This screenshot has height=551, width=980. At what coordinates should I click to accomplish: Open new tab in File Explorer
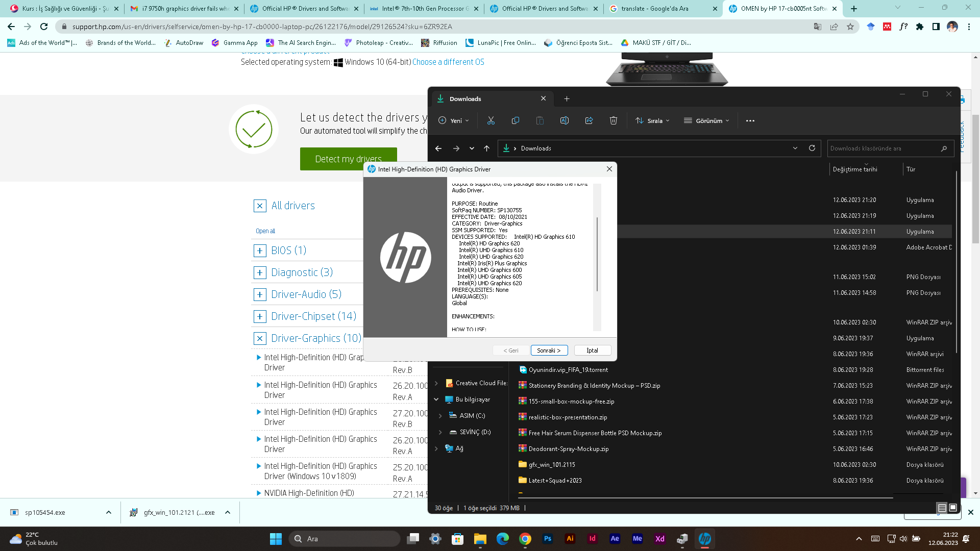point(567,99)
